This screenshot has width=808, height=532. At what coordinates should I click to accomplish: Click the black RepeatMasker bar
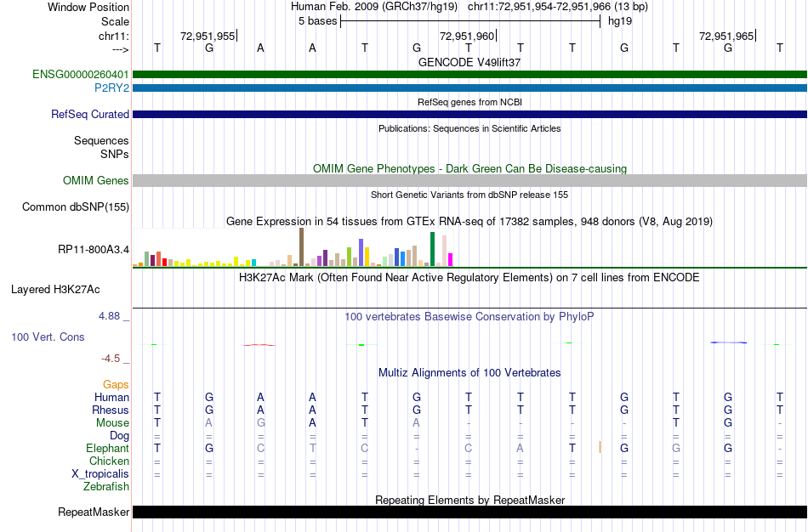[470, 512]
